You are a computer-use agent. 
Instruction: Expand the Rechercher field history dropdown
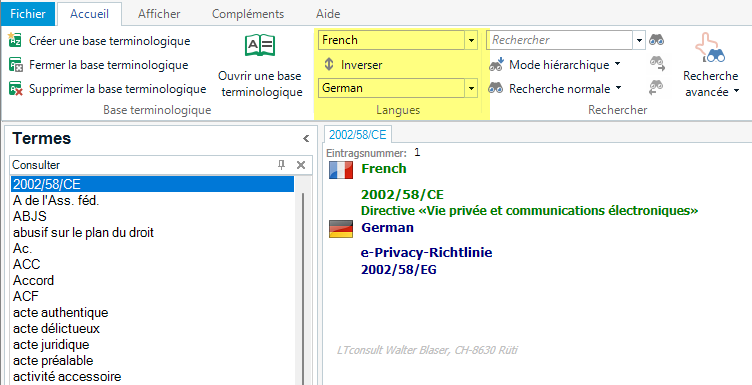coord(639,40)
